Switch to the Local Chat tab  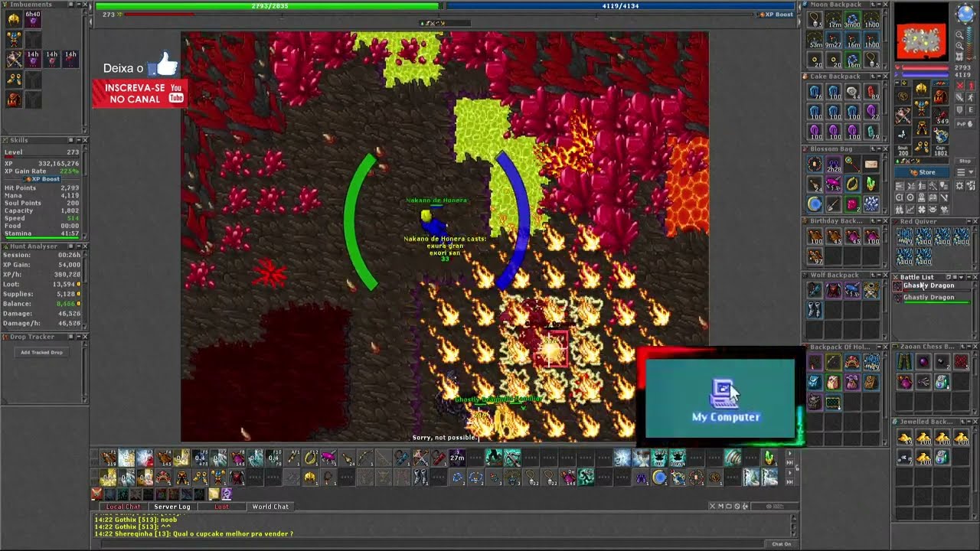pos(122,507)
